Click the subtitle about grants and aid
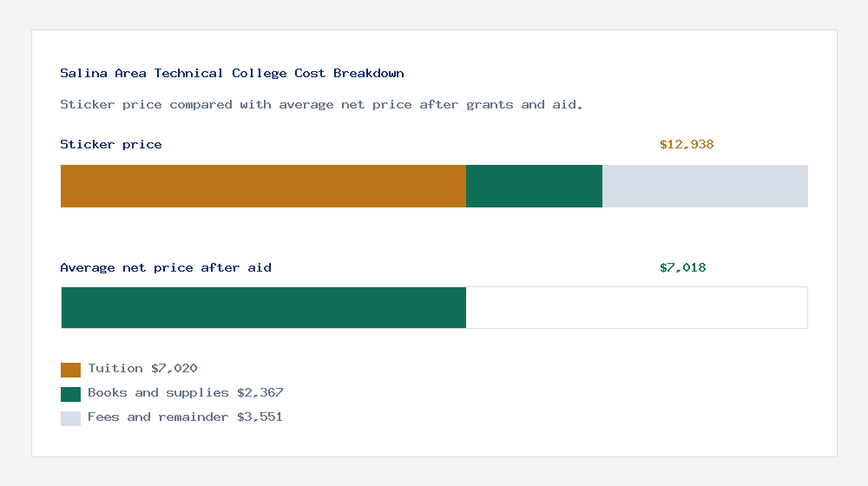868x486 pixels. click(x=321, y=105)
